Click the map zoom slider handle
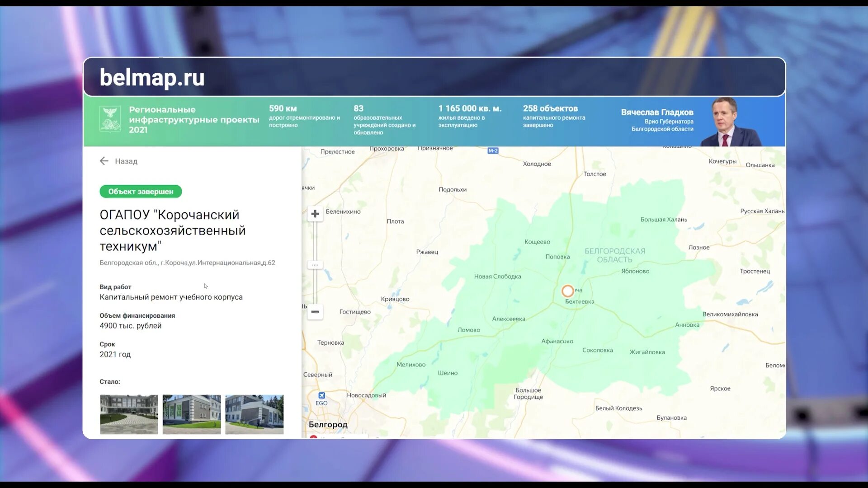This screenshot has height=488, width=868. pos(315,265)
